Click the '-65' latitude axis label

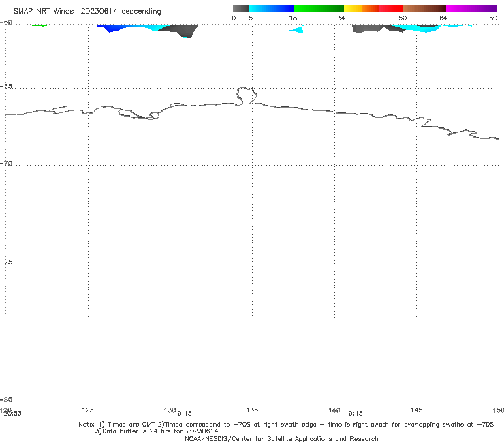tap(6, 87)
